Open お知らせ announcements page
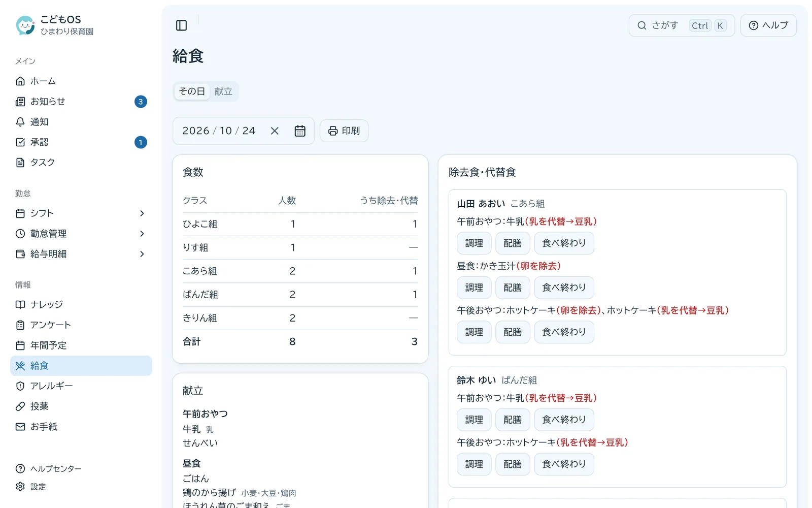The image size is (812, 508). click(x=81, y=102)
